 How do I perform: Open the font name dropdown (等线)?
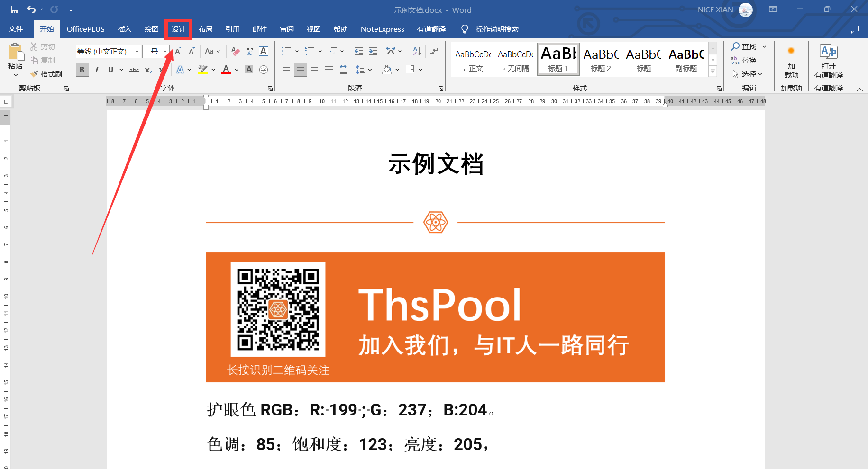pos(137,51)
